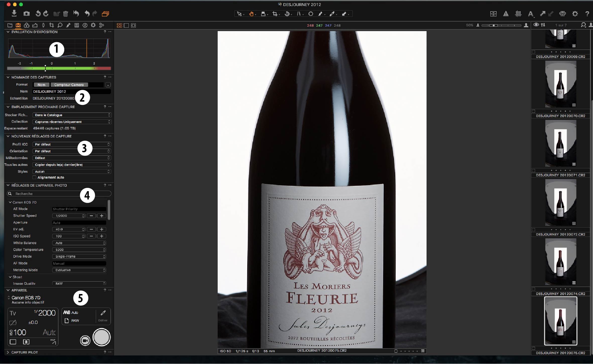Select the DESJOURNEY 20120075.CR2 thumbnail
Image resolution: width=593 pixels, height=364 pixels.
560,321
